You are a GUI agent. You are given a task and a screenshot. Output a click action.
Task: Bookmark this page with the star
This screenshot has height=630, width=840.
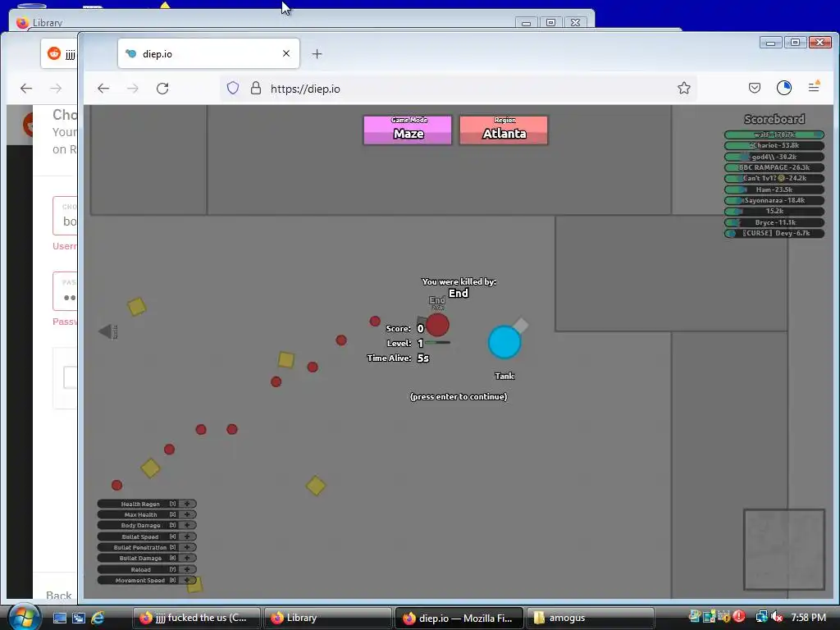coord(683,88)
